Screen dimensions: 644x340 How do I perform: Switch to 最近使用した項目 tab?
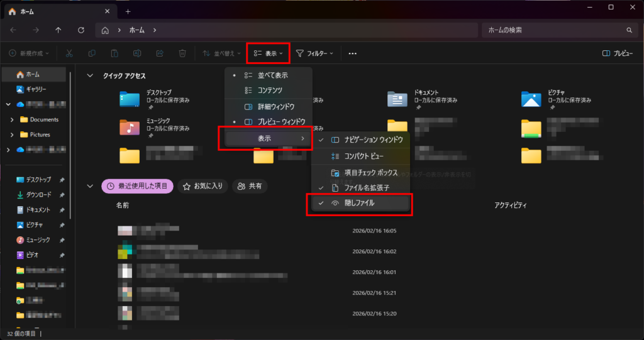[138, 186]
